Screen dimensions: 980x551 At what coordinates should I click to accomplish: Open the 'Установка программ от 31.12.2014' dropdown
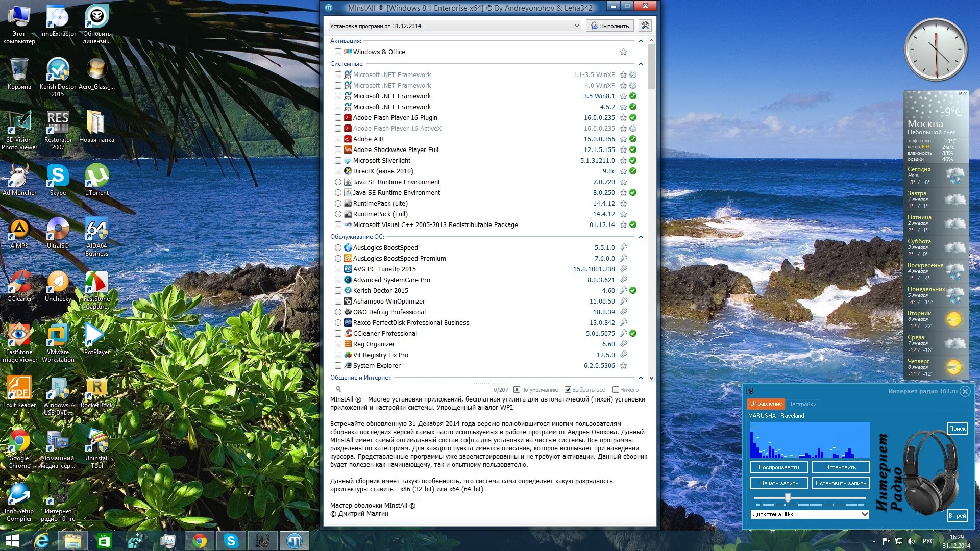(455, 26)
